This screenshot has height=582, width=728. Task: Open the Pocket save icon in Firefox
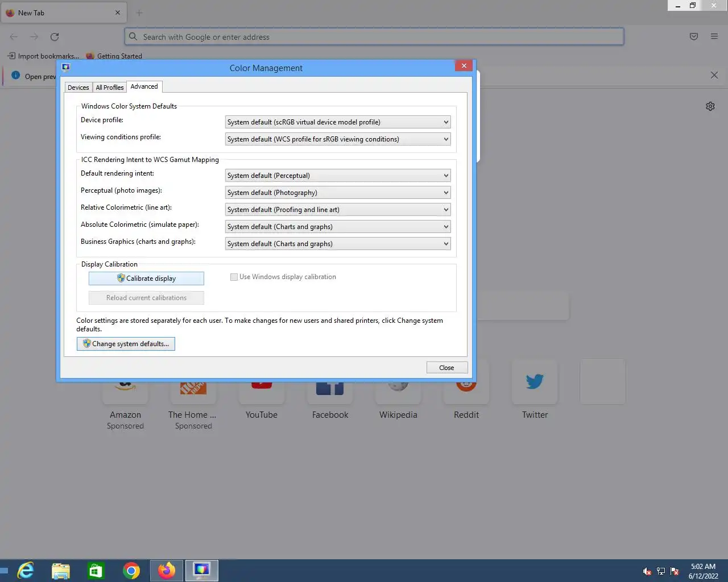(x=694, y=37)
